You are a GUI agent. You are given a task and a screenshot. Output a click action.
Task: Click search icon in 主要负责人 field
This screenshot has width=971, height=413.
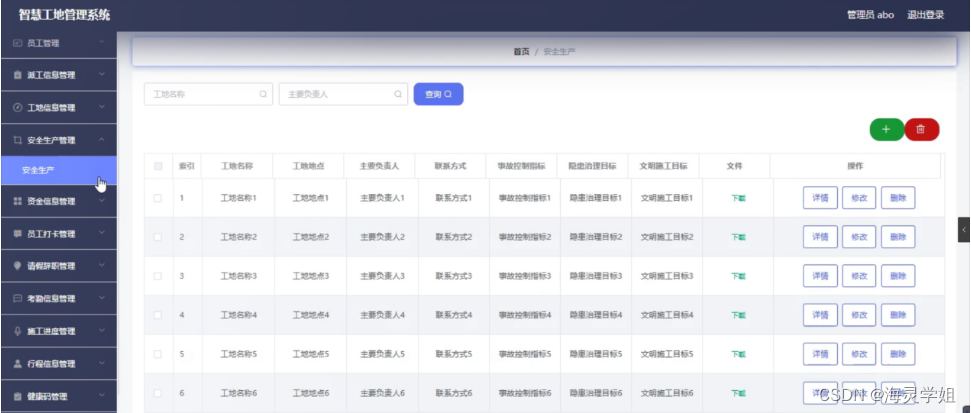coord(398,95)
